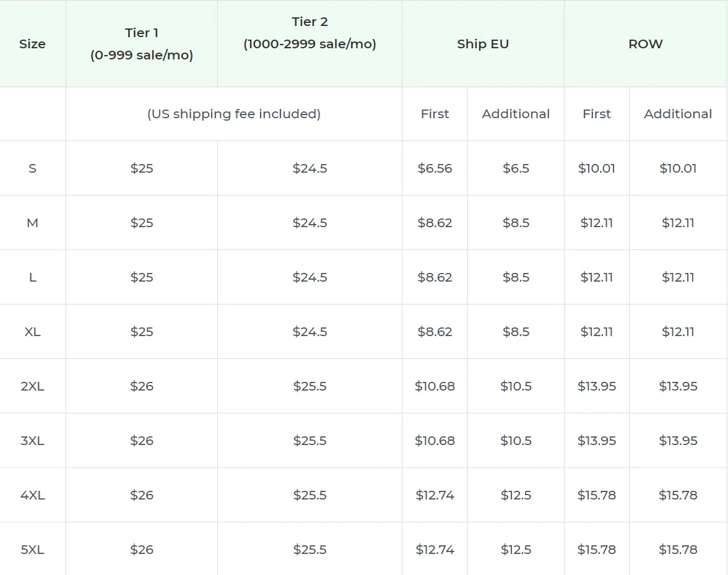This screenshot has height=575, width=728.
Task: Select the $6.56 Ship EU First price for S
Action: coord(435,168)
